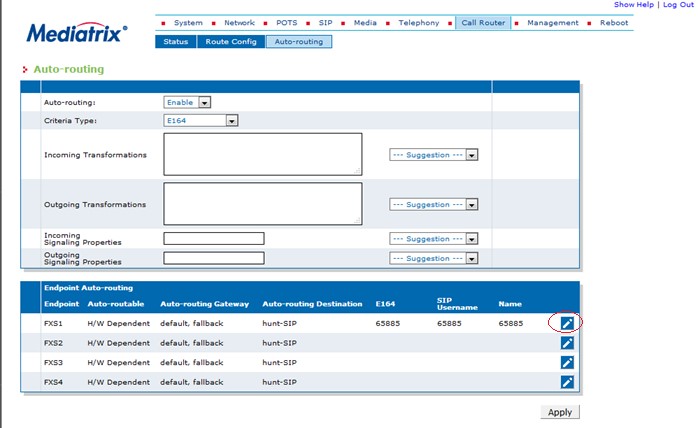698x428 pixels.
Task: Click the FXS1 endpoint cell
Action: [53, 323]
